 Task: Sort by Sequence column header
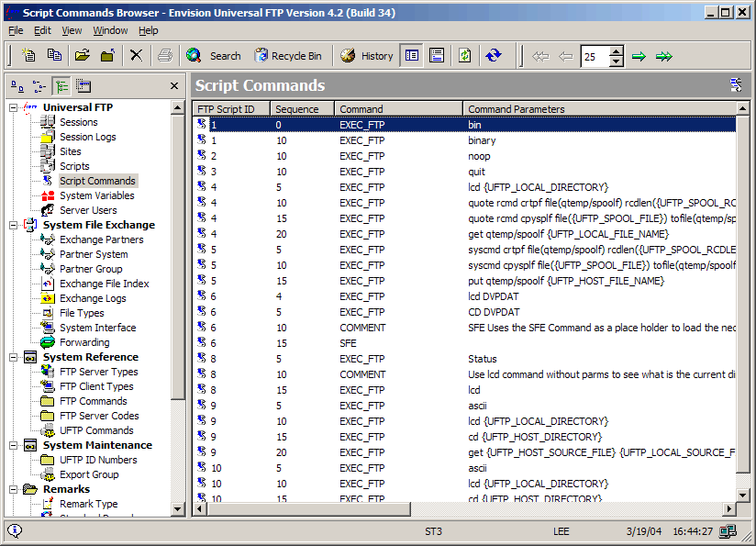point(302,109)
